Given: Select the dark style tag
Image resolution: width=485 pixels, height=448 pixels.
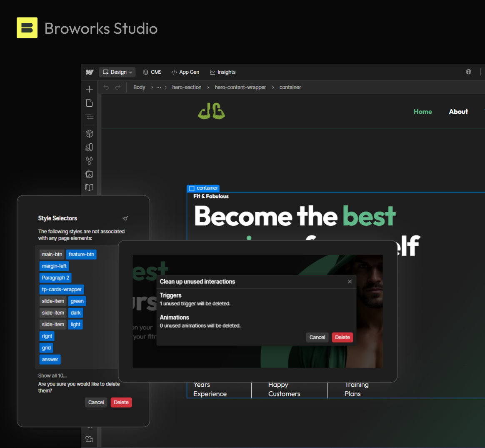Looking at the screenshot, I should (x=75, y=313).
